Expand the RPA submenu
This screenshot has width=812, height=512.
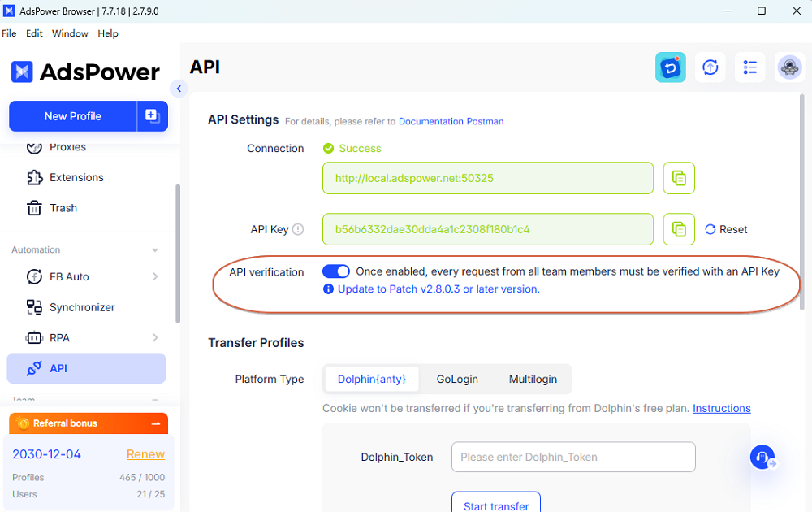(x=155, y=338)
